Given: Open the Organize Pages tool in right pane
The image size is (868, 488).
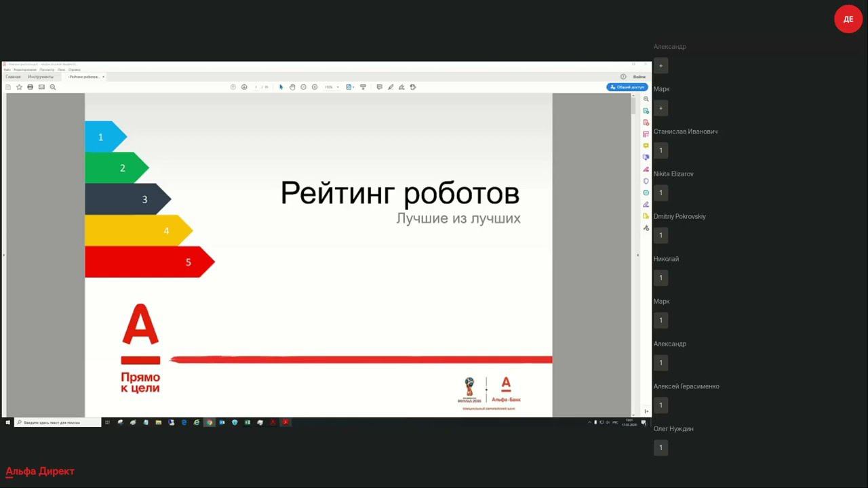Looking at the screenshot, I should [x=646, y=134].
